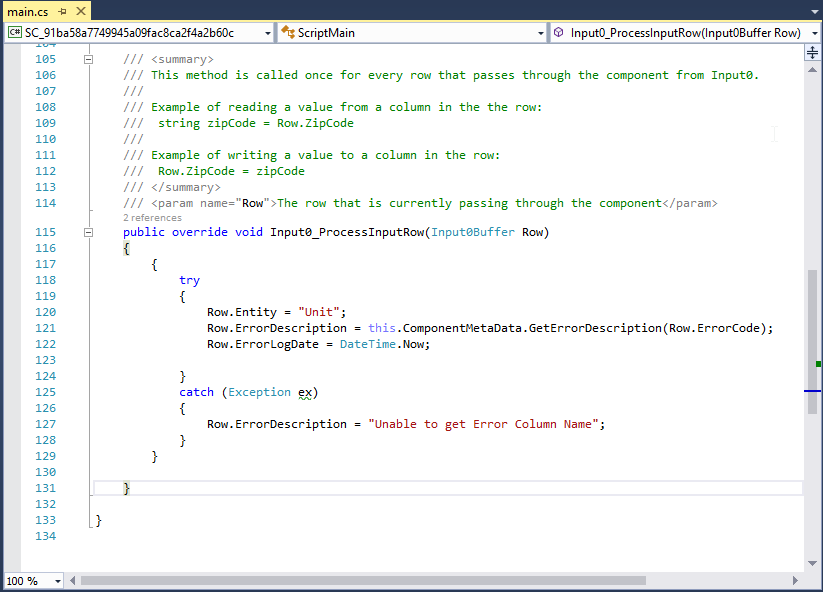Open the 2 references CodeLens link

[x=152, y=218]
